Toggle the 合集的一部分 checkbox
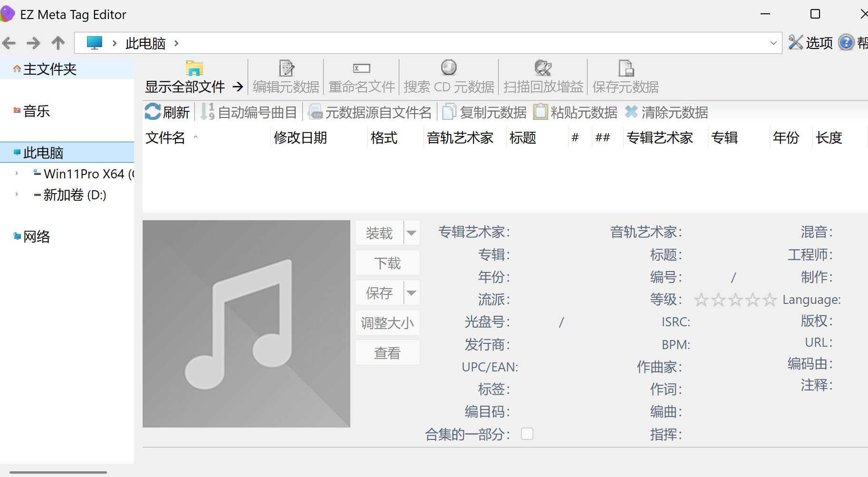This screenshot has width=868, height=477. tap(527, 434)
